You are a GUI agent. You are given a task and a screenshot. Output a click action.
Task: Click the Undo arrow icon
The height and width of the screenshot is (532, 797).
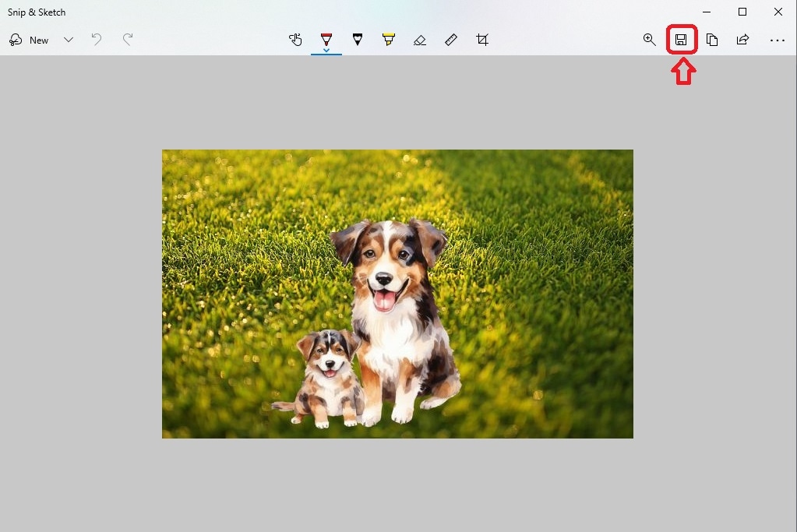[96, 39]
